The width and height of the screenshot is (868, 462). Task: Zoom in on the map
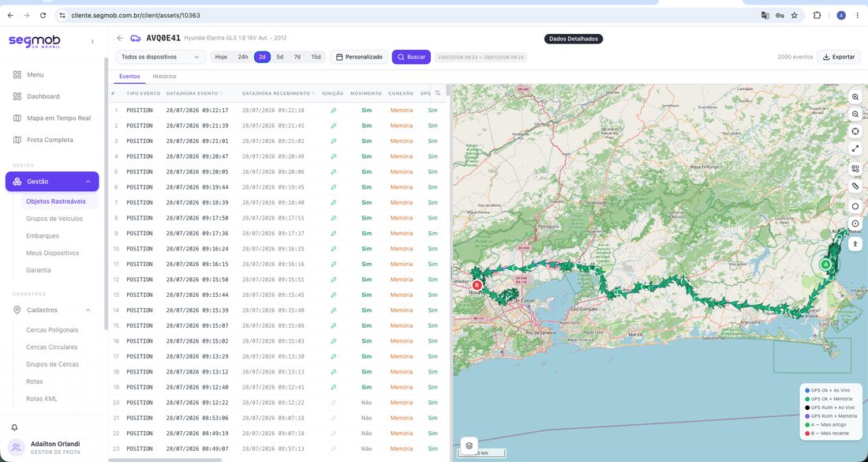tap(855, 97)
